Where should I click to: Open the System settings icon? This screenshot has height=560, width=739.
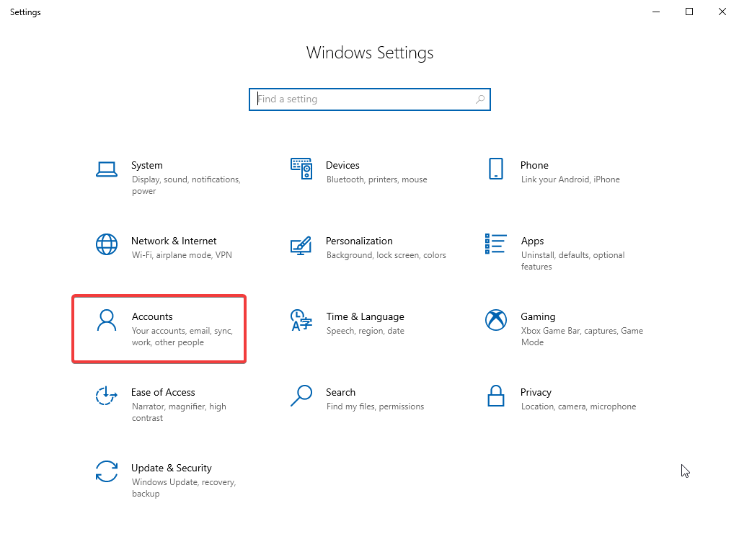107,167
